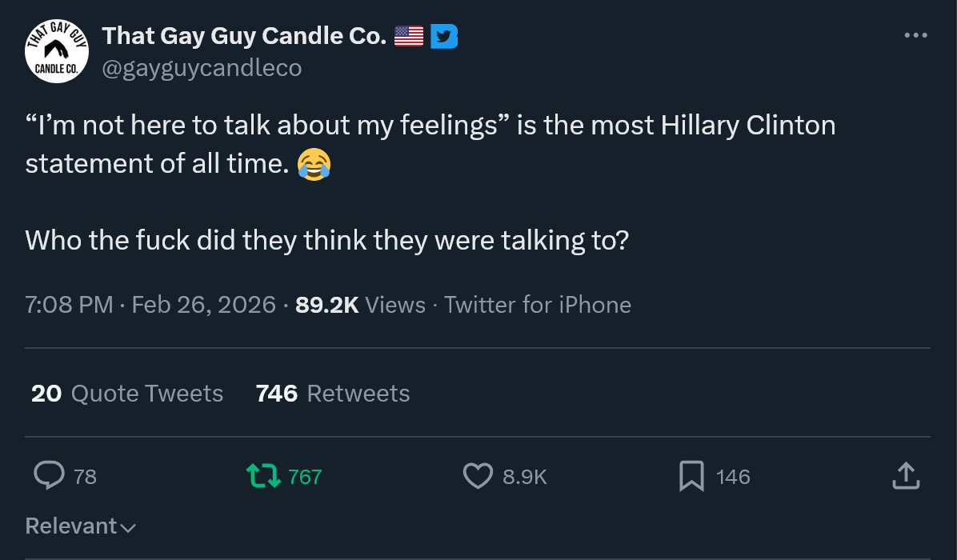This screenshot has height=560, width=957.
Task: Click the Twitter for iPhone source link
Action: point(538,305)
